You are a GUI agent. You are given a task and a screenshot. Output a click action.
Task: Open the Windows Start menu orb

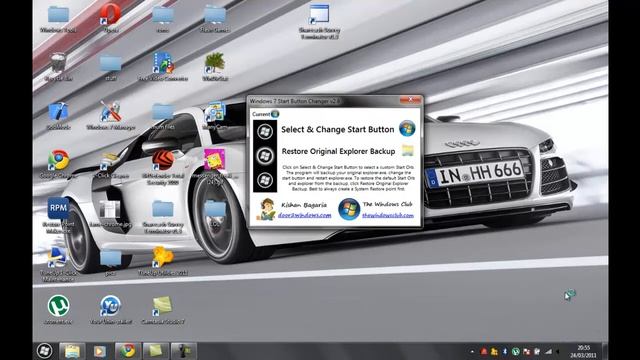44,351
